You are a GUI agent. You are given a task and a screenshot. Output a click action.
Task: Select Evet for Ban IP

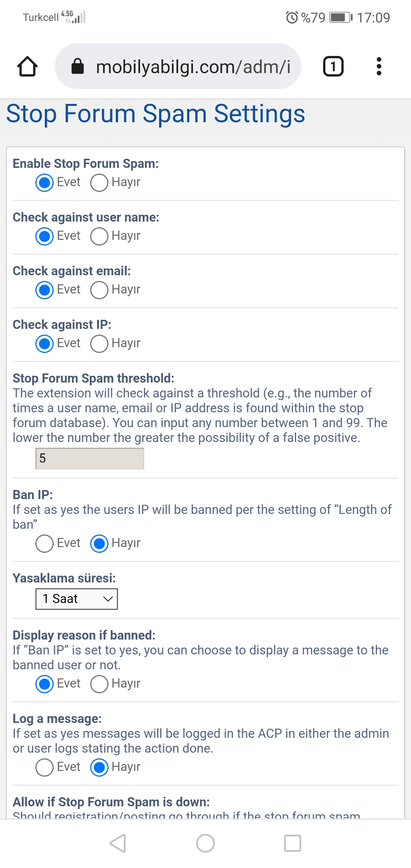click(x=45, y=544)
